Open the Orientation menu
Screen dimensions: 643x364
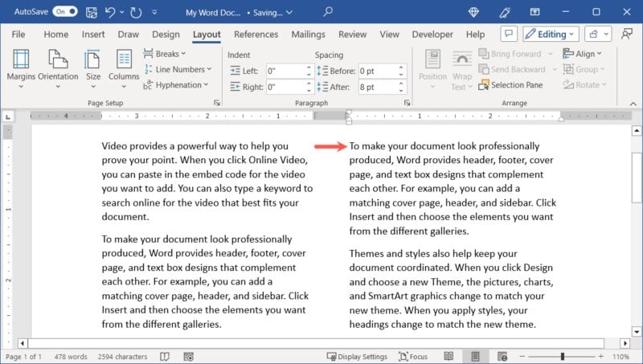pos(58,68)
